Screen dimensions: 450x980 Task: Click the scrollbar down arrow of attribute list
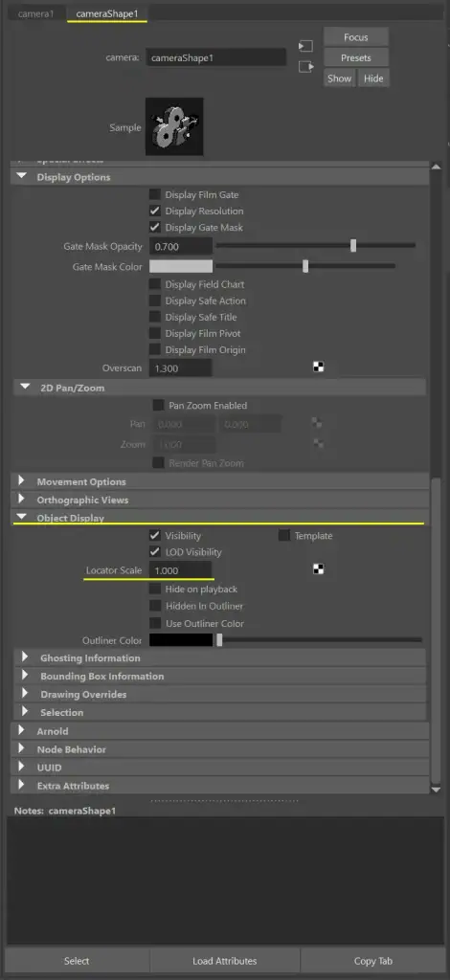tap(436, 790)
